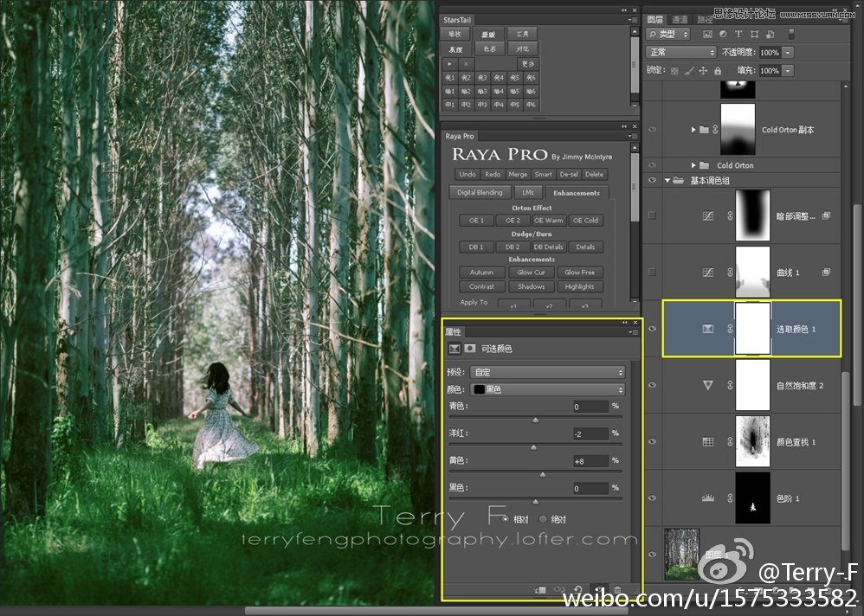Hide the 自然饱和度 2 layer
Image resolution: width=864 pixels, height=616 pixels.
653,385
